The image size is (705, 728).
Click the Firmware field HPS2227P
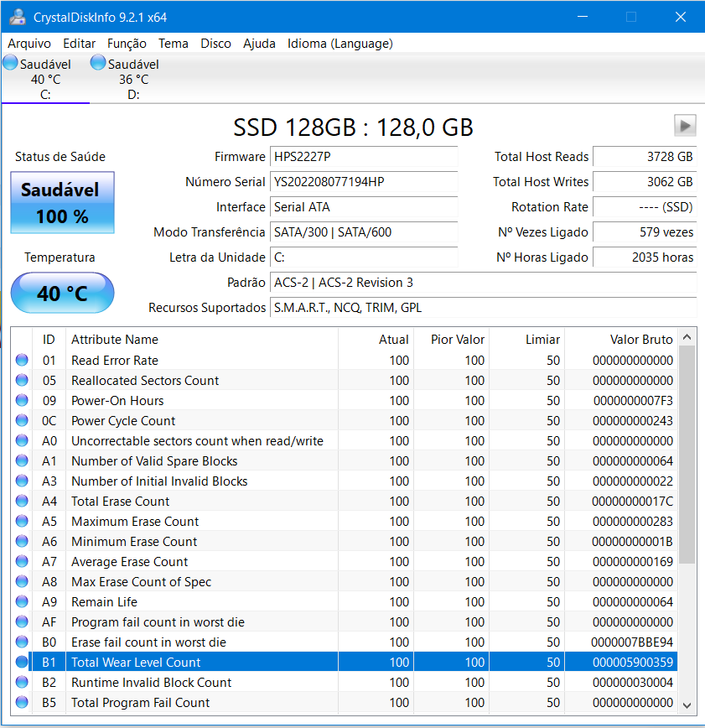[x=364, y=157]
